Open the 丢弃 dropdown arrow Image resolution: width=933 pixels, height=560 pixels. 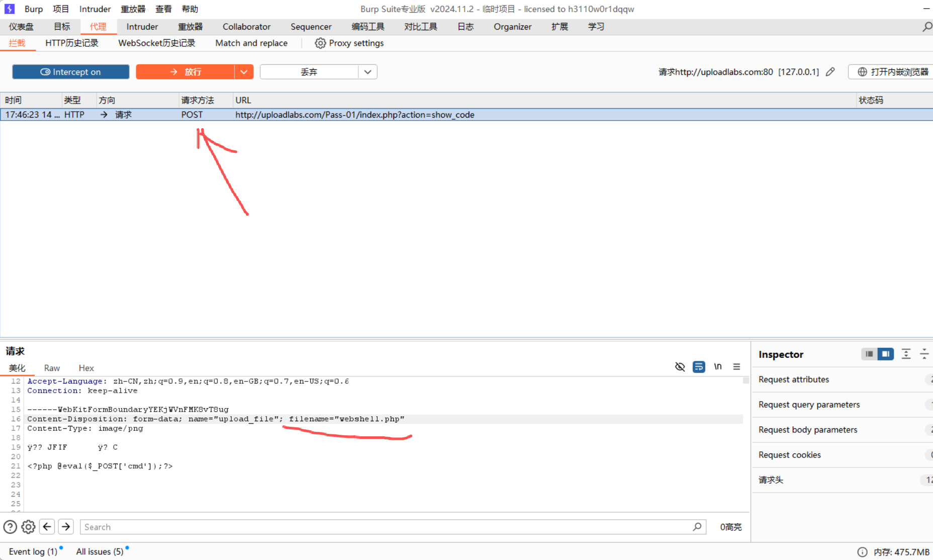[368, 72]
